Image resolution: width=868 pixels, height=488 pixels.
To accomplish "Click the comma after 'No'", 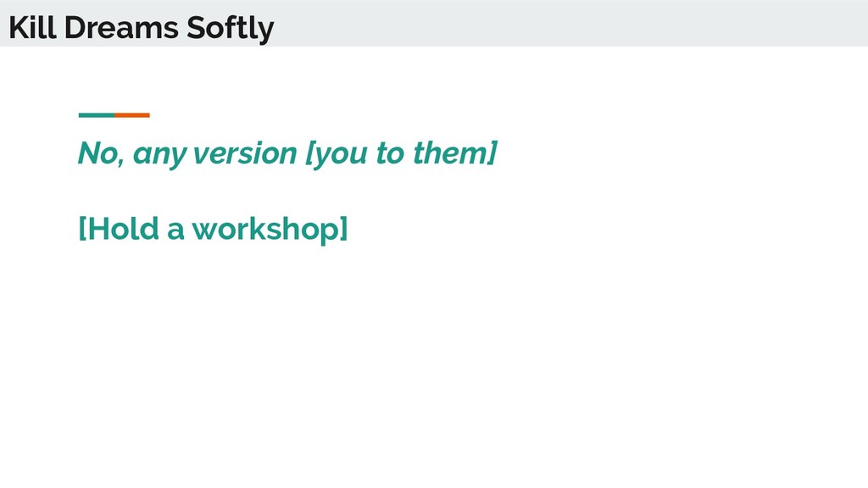I will coord(120,163).
